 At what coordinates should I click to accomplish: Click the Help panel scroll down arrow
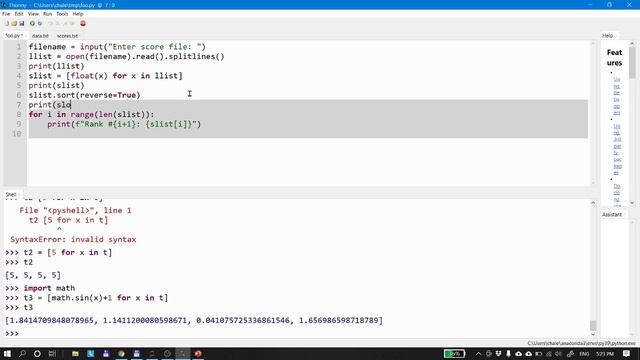pyautogui.click(x=632, y=203)
